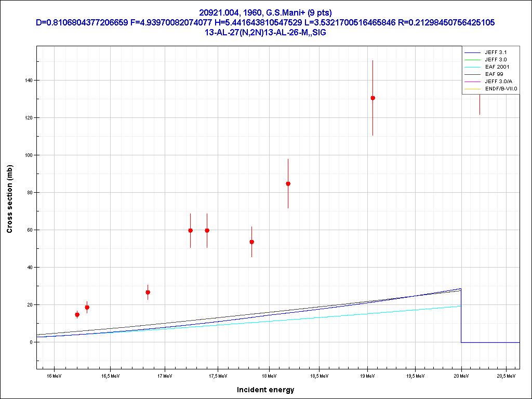Viewport: 532px width, 399px height.
Task: Click the cyan line sample for ENDF/B-VII.0
Action: (472, 89)
